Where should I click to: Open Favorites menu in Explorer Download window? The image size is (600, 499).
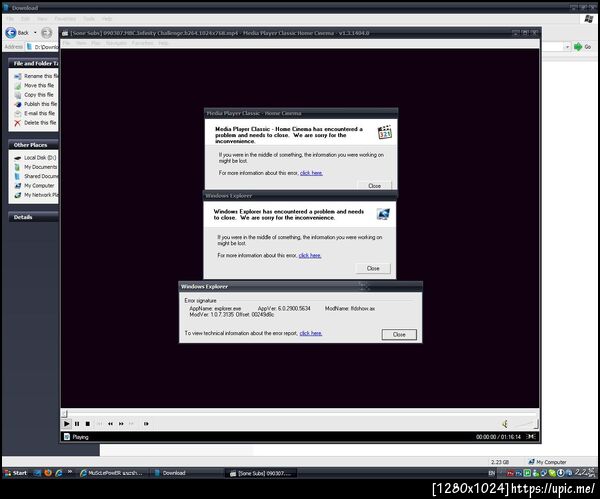coord(65,18)
